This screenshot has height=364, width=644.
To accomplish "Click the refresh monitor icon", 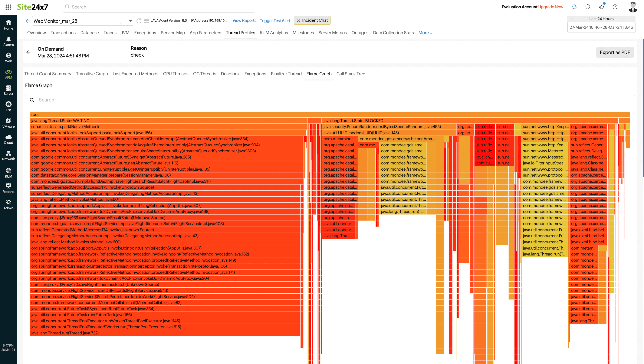I will (139, 21).
